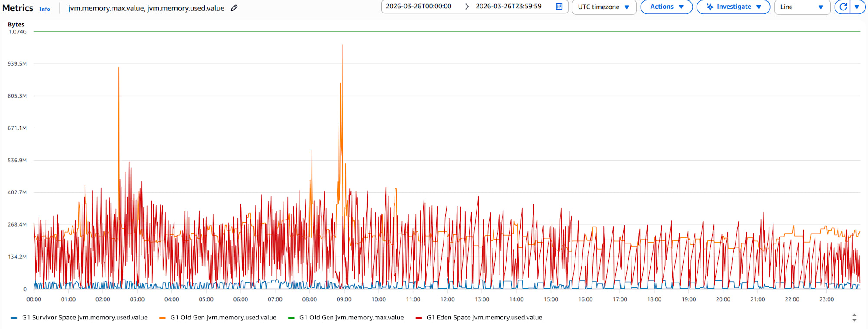Click the 09:00 x-axis time label
Screen dimensions: 868x329
coord(344,299)
